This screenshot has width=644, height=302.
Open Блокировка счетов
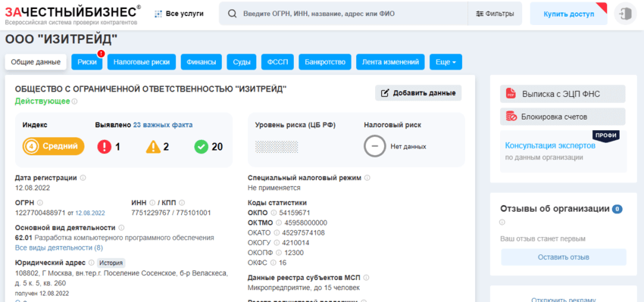point(563,117)
